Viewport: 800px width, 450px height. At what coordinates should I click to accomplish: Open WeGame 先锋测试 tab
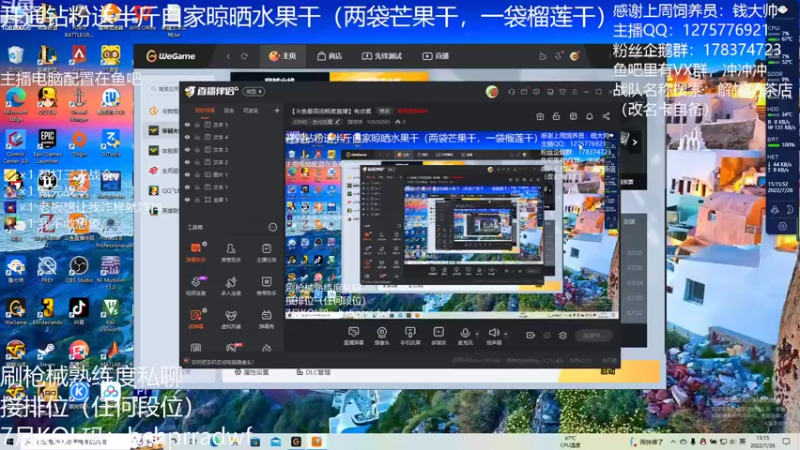382,56
